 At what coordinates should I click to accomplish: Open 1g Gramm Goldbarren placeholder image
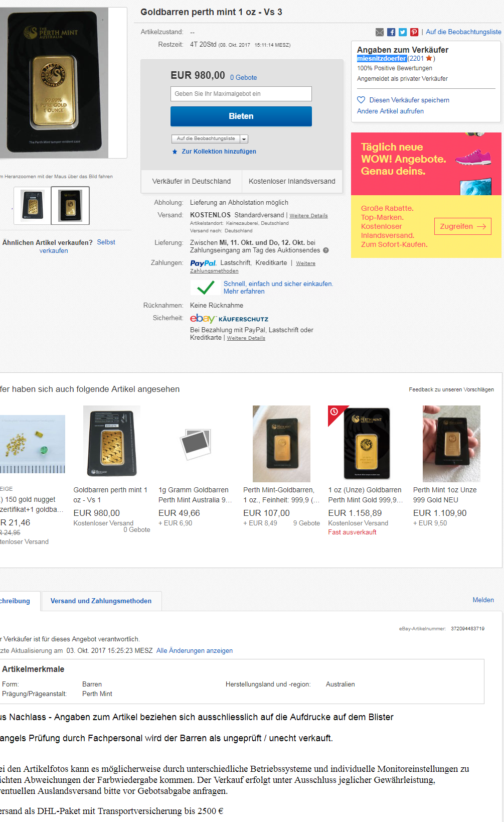[x=196, y=444]
